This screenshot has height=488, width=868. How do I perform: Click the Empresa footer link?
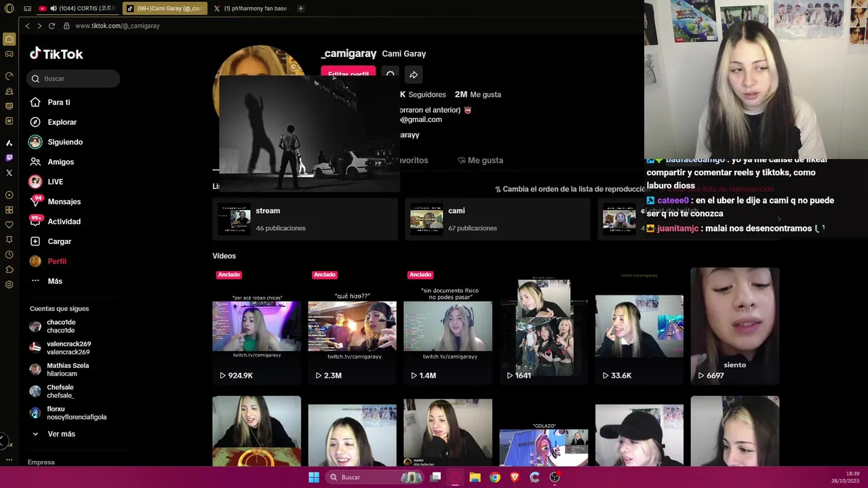pos(41,462)
